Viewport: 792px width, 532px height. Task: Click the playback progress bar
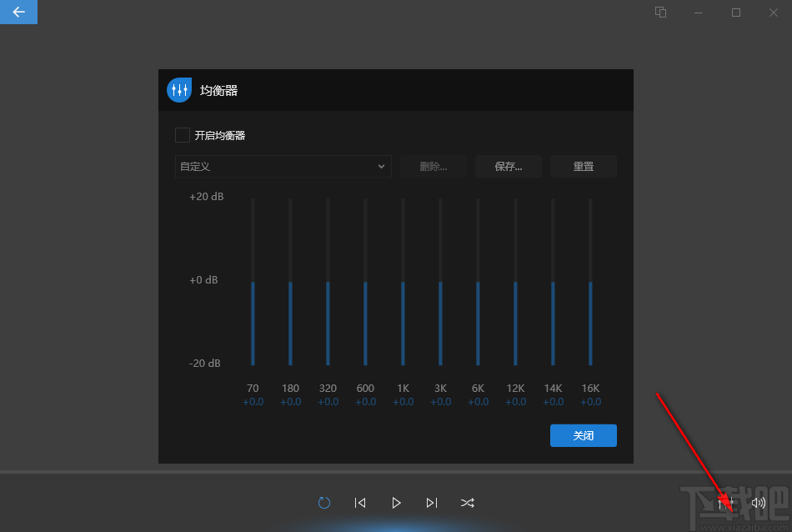(396, 472)
